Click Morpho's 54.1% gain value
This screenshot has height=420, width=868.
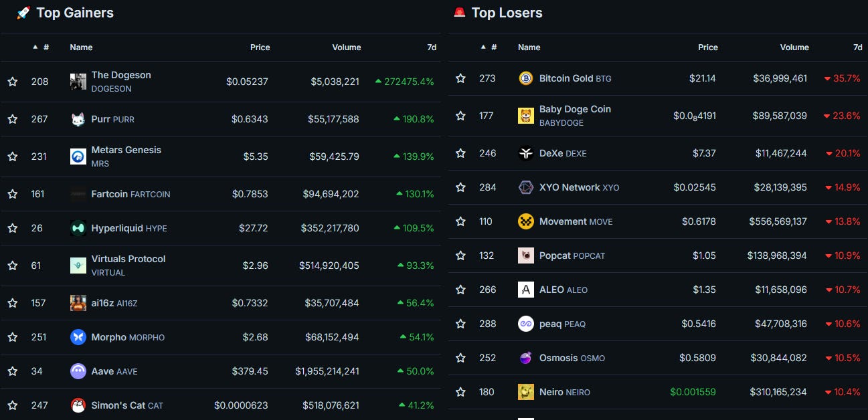point(417,337)
